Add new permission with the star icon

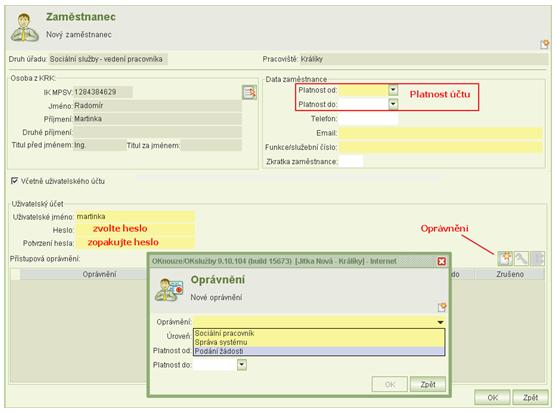coord(505,258)
